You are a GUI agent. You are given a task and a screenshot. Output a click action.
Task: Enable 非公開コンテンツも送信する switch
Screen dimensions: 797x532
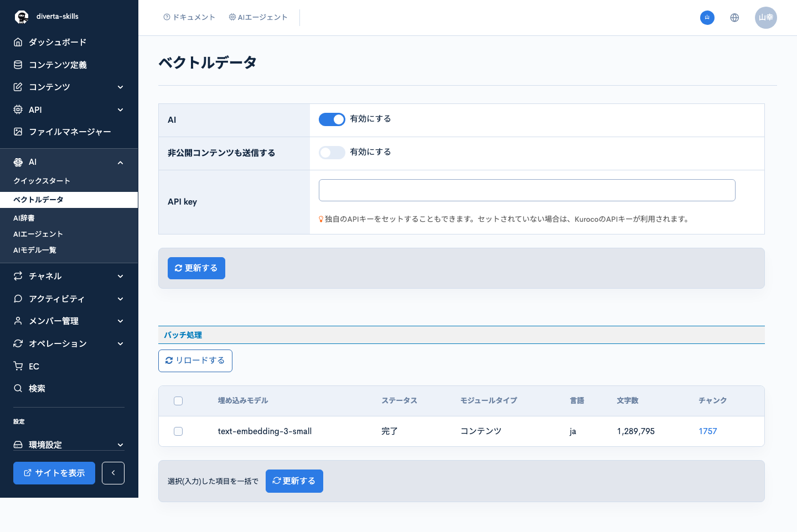tap(332, 153)
